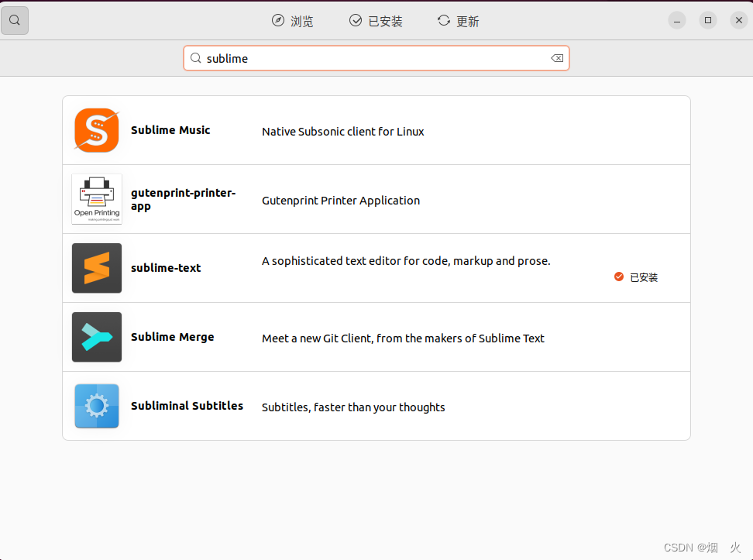
Task: Minimize the software window
Action: [x=677, y=21]
